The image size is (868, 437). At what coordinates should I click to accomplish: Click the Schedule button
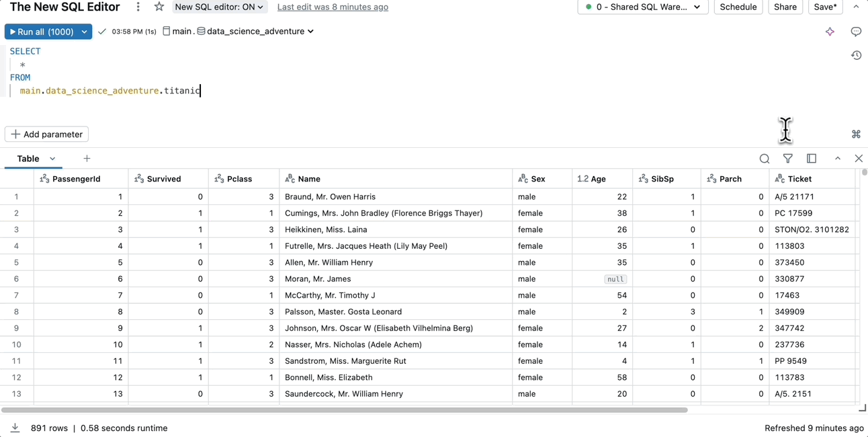pos(738,7)
